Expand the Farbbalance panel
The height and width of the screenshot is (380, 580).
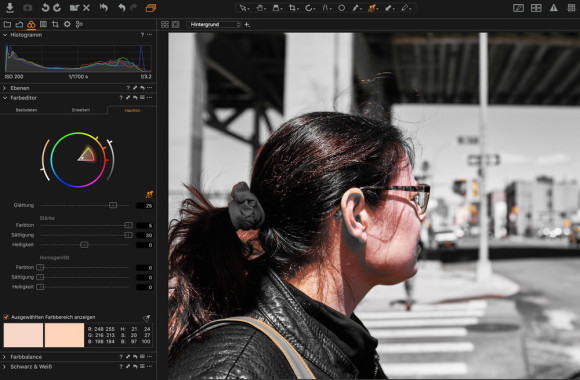pyautogui.click(x=5, y=357)
